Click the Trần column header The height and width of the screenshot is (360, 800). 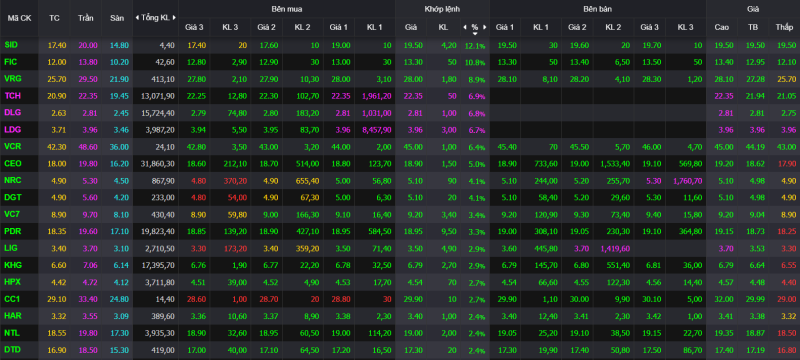(86, 18)
